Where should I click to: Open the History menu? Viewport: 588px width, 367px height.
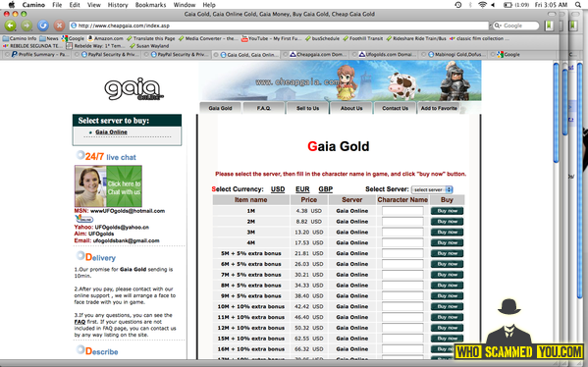click(118, 5)
